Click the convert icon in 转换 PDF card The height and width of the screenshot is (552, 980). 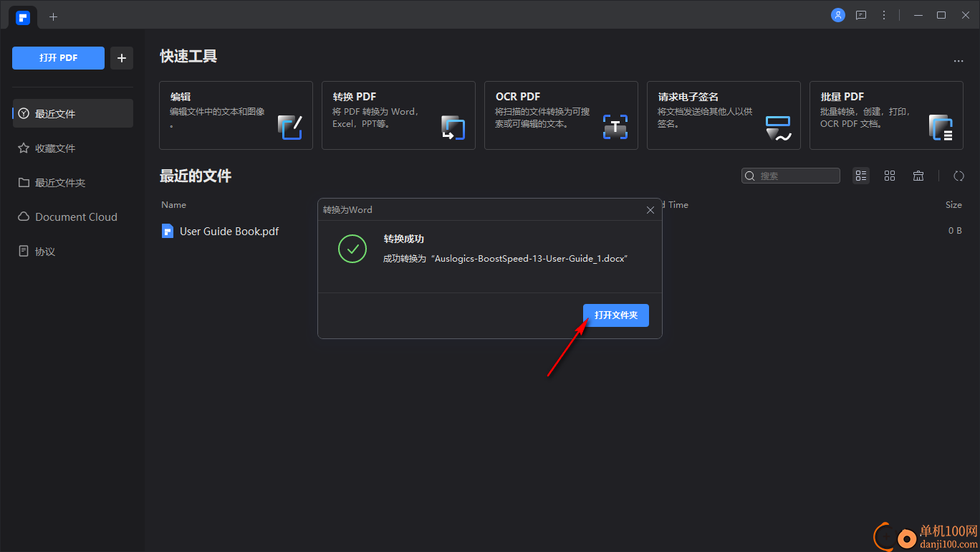pyautogui.click(x=453, y=127)
